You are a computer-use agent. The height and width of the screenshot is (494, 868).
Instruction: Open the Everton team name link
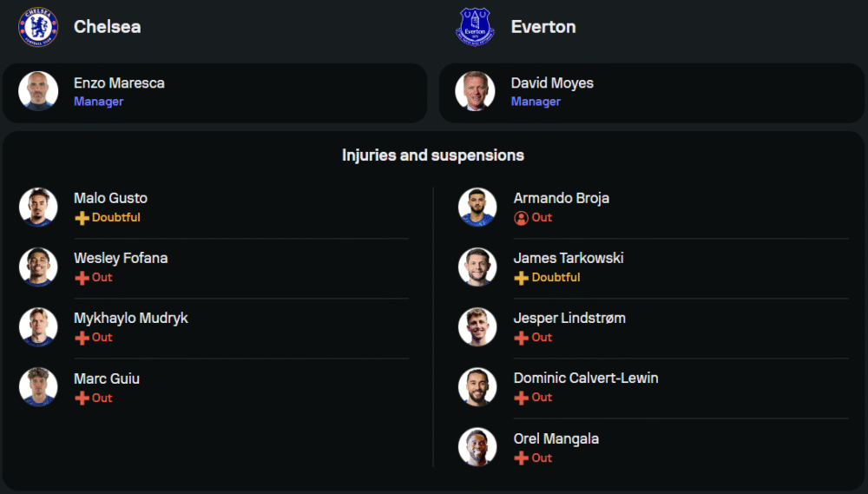point(543,27)
